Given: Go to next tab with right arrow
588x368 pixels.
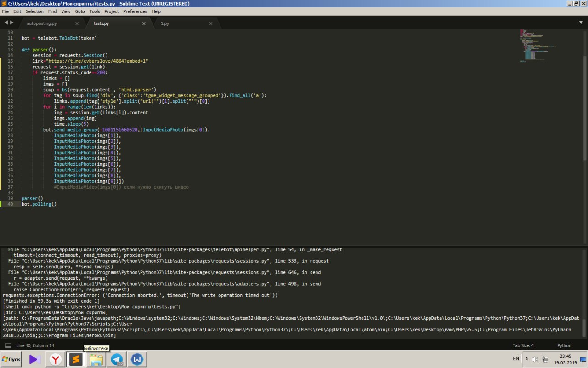Looking at the screenshot, I should [12, 23].
